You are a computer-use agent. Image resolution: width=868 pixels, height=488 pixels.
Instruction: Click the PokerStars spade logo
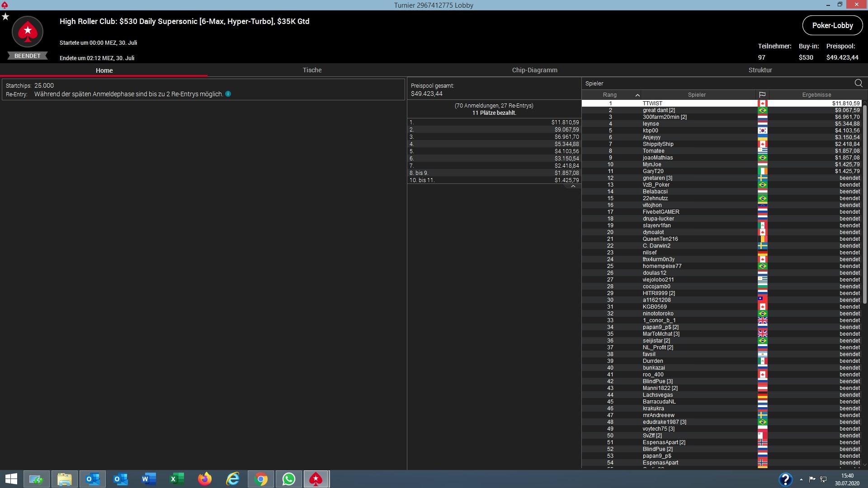click(28, 32)
